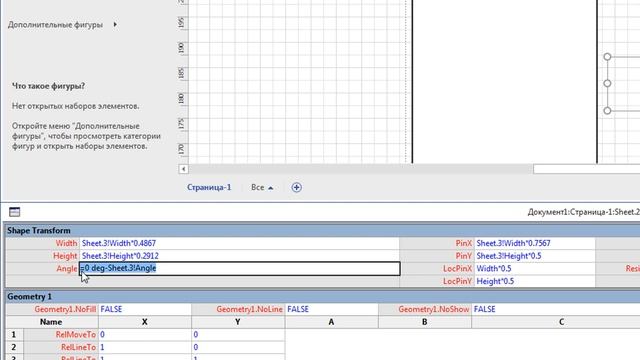The height and width of the screenshot is (360, 640).
Task: Click the horizontal scrollbar thumb
Action: click(587, 169)
